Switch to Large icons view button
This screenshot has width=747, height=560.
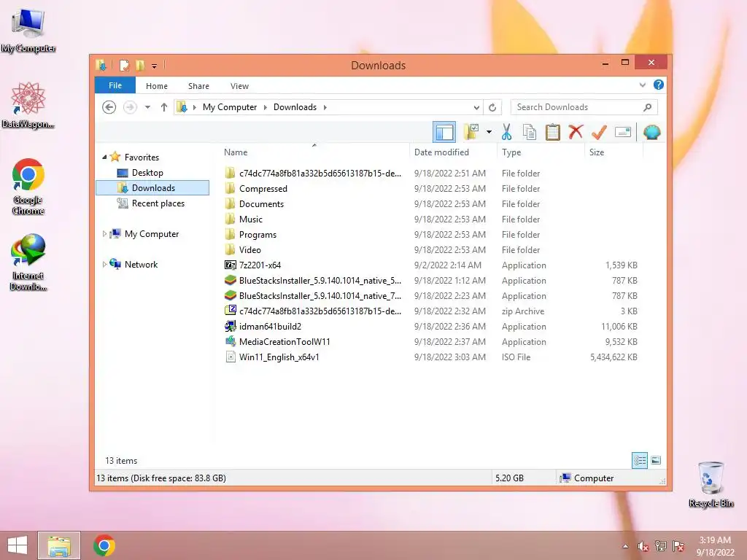[x=656, y=461]
